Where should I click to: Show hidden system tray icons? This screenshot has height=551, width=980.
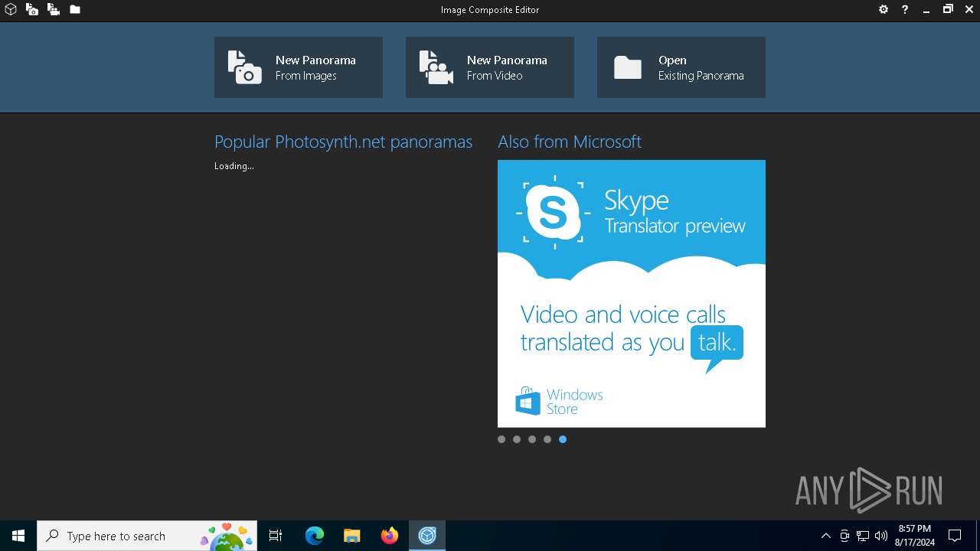point(825,536)
